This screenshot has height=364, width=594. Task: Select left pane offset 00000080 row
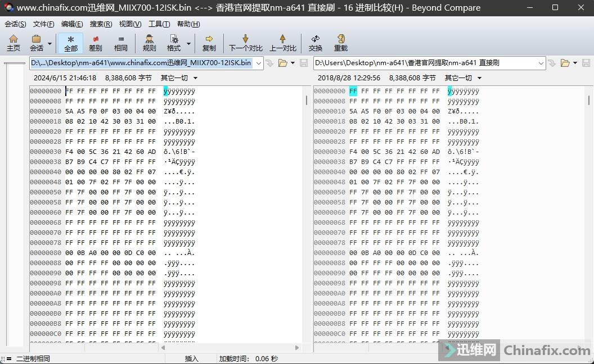click(112, 253)
